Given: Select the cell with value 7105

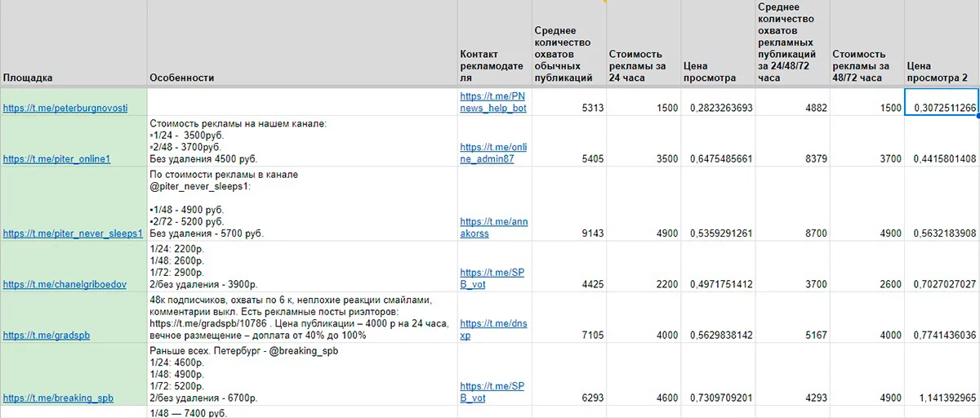Looking at the screenshot, I should (568, 318).
